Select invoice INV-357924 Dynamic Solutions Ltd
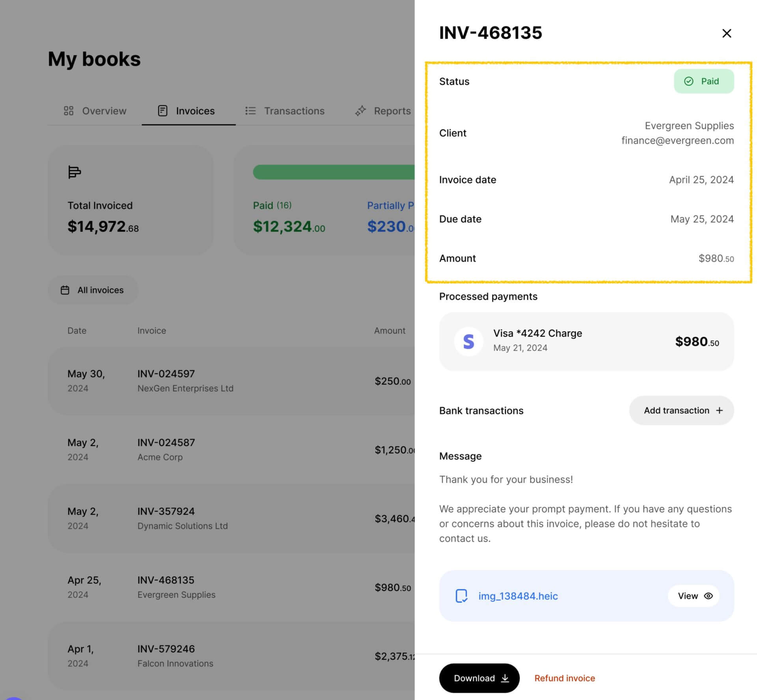Image resolution: width=757 pixels, height=700 pixels. point(231,518)
